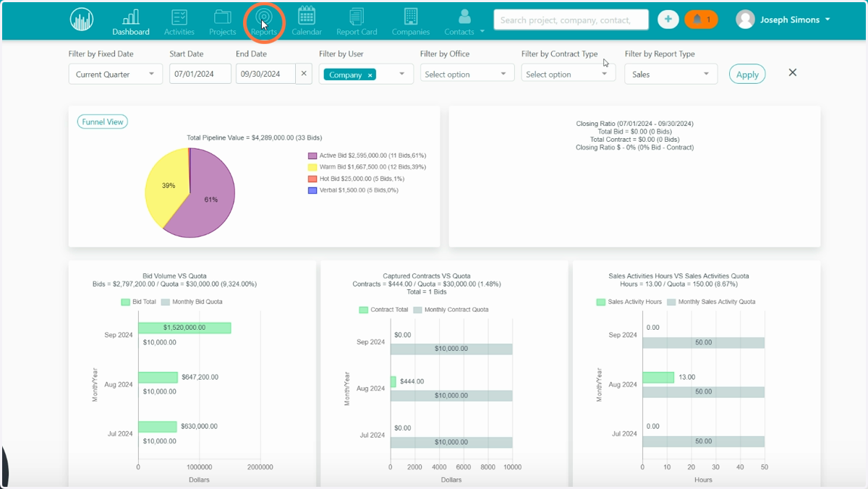The image size is (868, 489).
Task: Toggle the Active Bid legend swatch
Action: pos(312,156)
